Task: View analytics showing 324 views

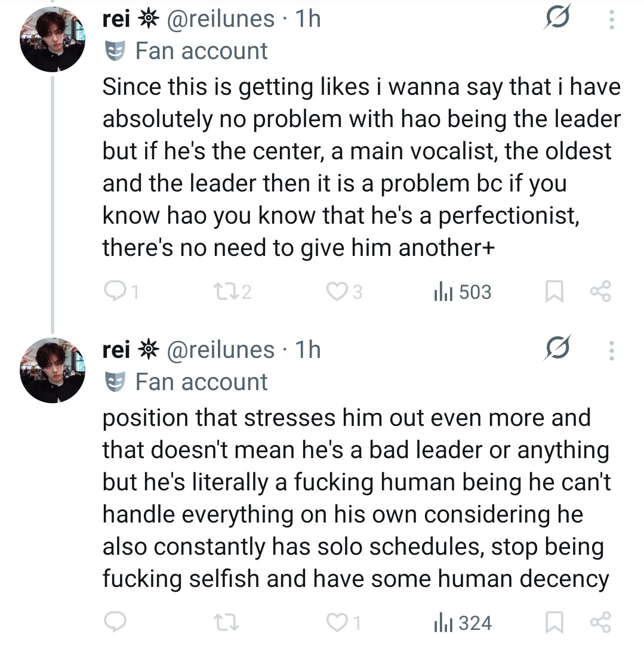Action: 461,623
